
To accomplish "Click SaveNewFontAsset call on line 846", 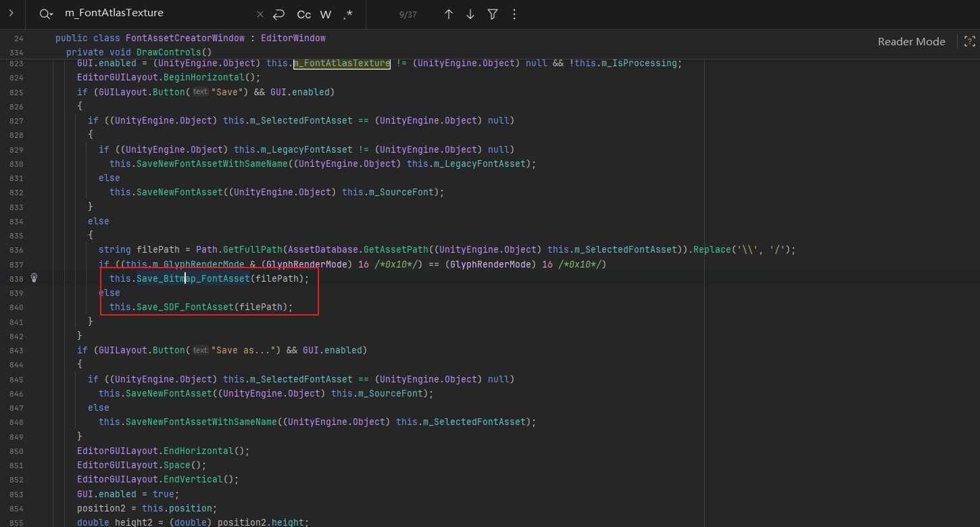I will (169, 393).
